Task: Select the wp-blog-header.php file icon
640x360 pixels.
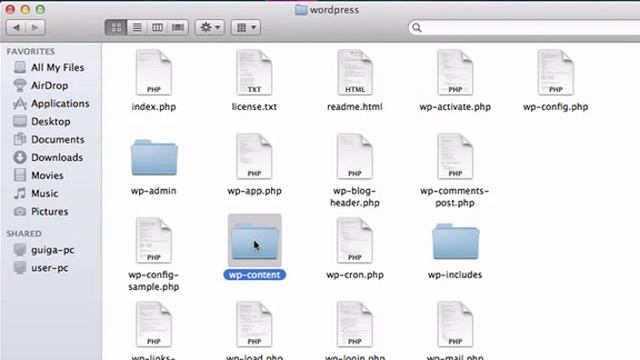Action: [x=355, y=156]
